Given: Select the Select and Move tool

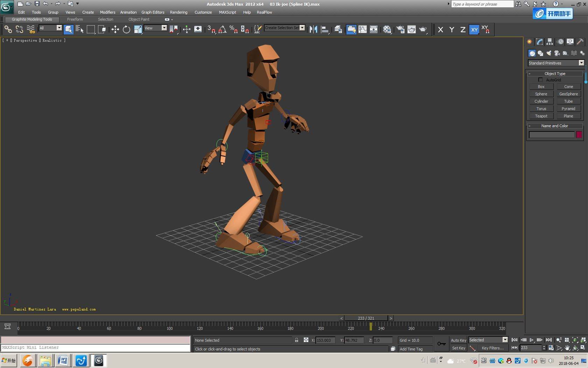Looking at the screenshot, I should [115, 29].
